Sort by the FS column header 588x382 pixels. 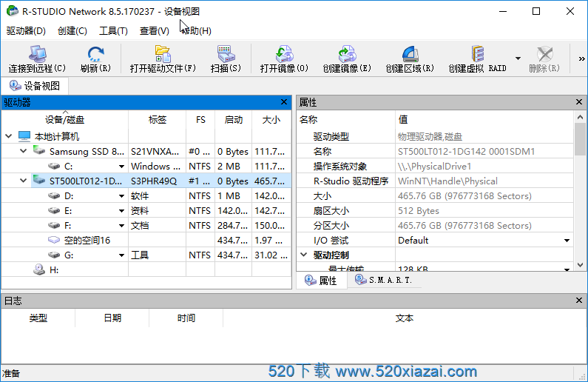200,120
